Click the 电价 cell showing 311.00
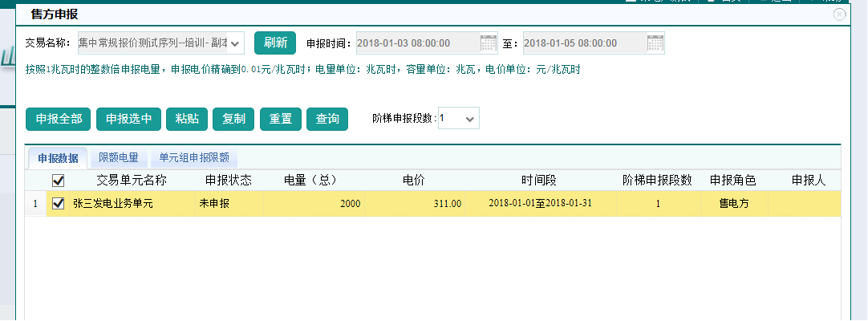This screenshot has height=321, width=868. click(414, 204)
